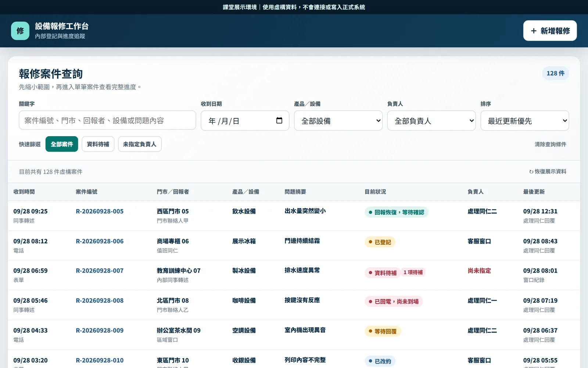588x368 pixels.
Task: Click the 資料待補 status badge in row 007
Action: coord(383,273)
